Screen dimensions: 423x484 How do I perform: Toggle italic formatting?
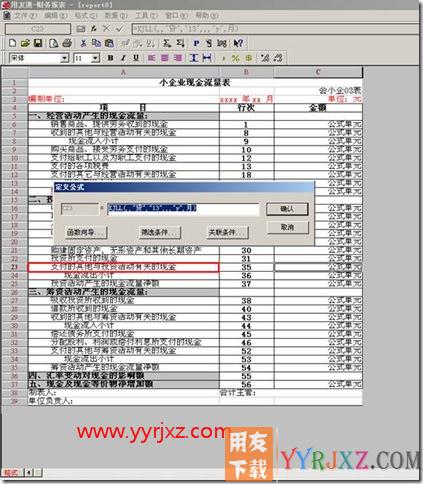click(123, 58)
